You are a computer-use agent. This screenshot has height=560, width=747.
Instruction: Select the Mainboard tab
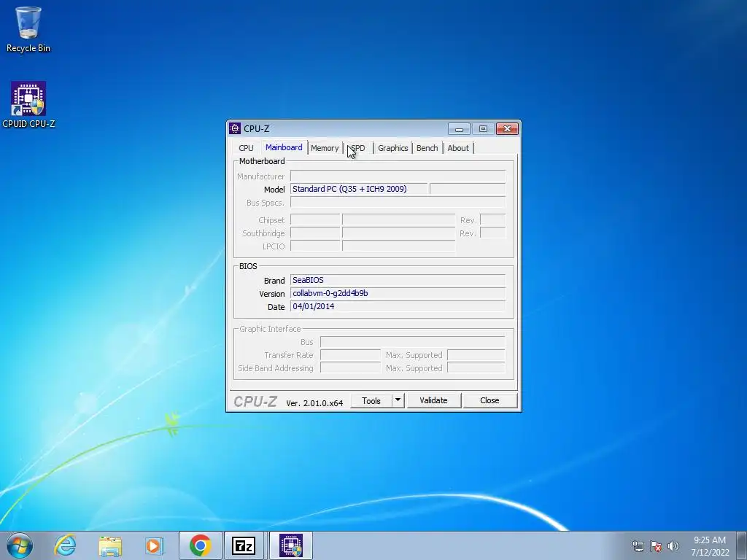coord(284,147)
